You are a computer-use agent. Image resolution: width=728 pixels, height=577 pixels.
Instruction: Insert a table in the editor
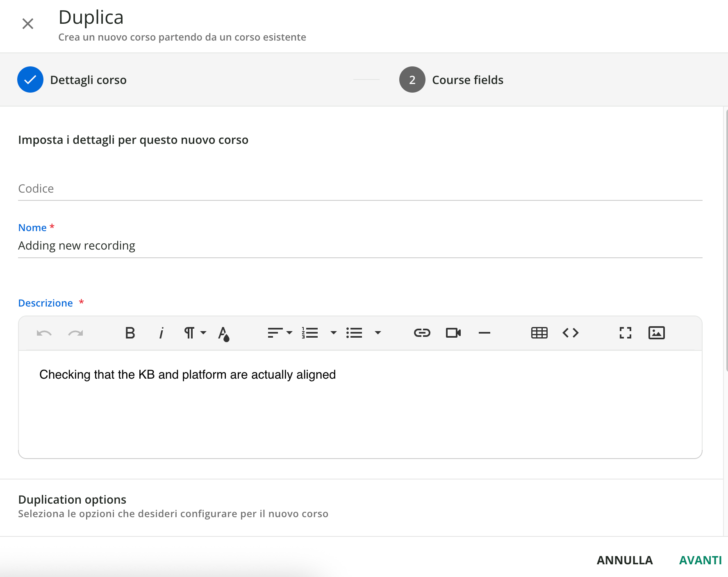pyautogui.click(x=539, y=333)
